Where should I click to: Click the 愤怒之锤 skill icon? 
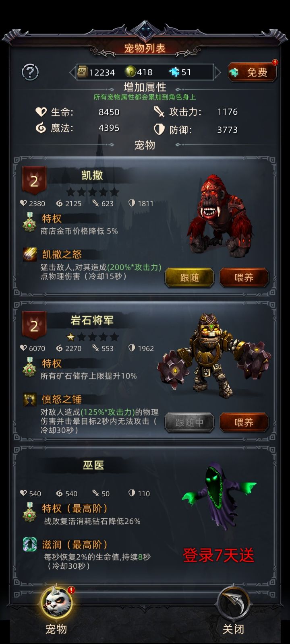[x=29, y=399]
